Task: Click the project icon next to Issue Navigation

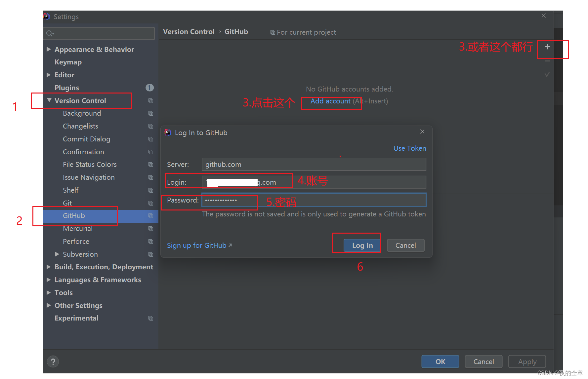Action: click(x=151, y=177)
